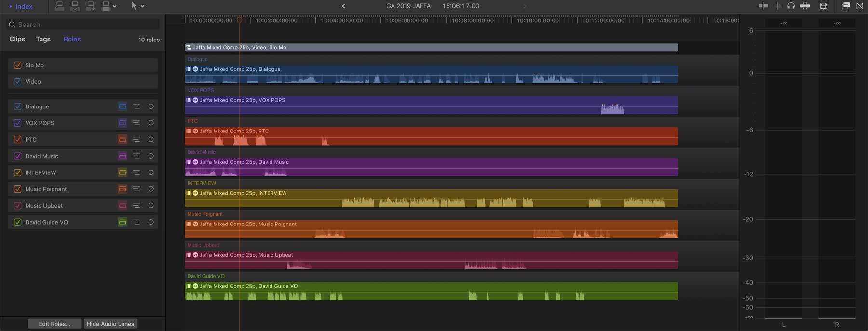Screen dimensions: 868x331
Task: Click the timeline index Search field
Action: [83, 25]
